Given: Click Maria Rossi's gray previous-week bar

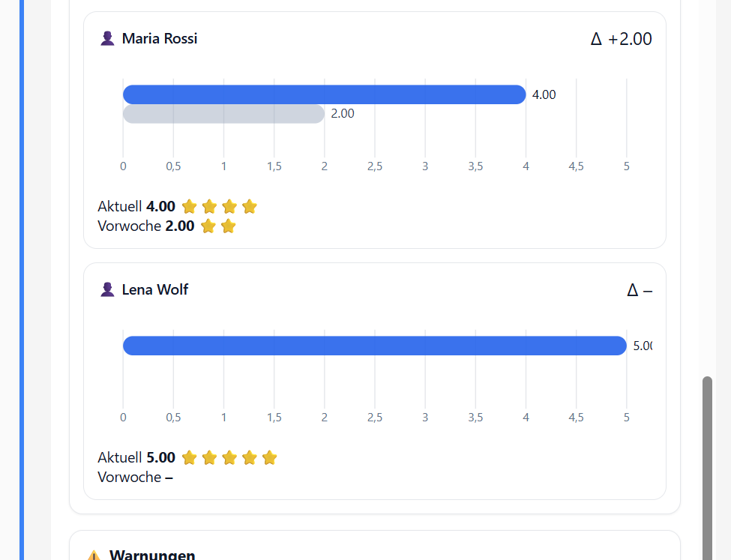Looking at the screenshot, I should tap(223, 114).
